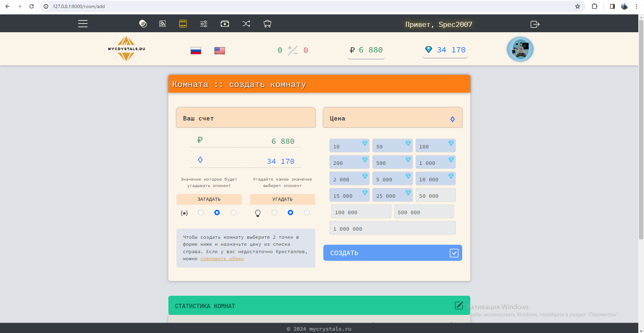Click the banknote cash icon
644x333 pixels.
click(x=225, y=24)
